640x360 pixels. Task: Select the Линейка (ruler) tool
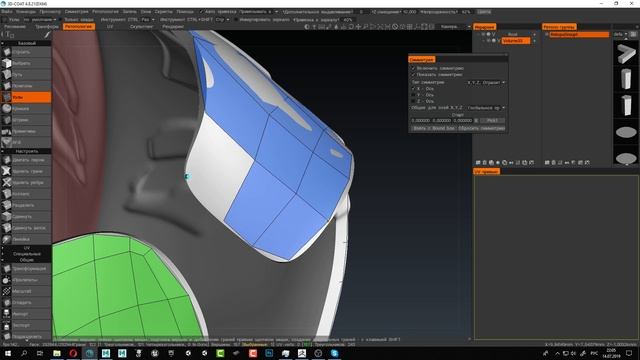tap(26, 239)
